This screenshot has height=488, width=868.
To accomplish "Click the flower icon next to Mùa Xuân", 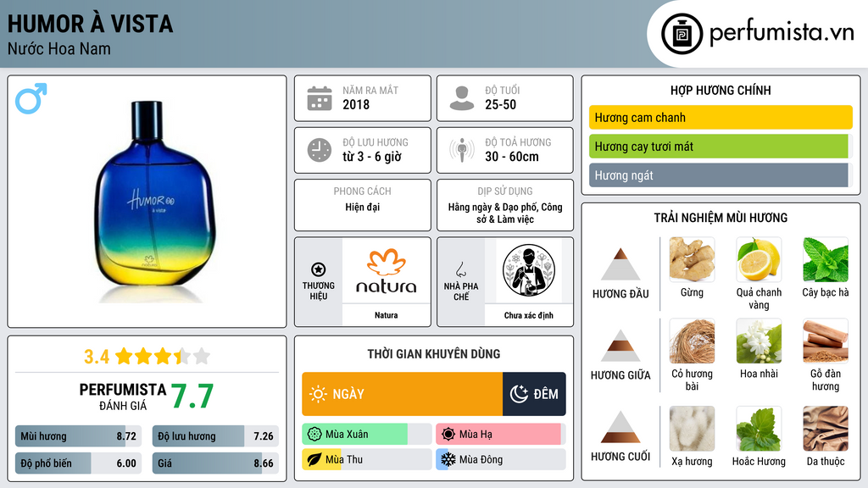I will (x=314, y=434).
